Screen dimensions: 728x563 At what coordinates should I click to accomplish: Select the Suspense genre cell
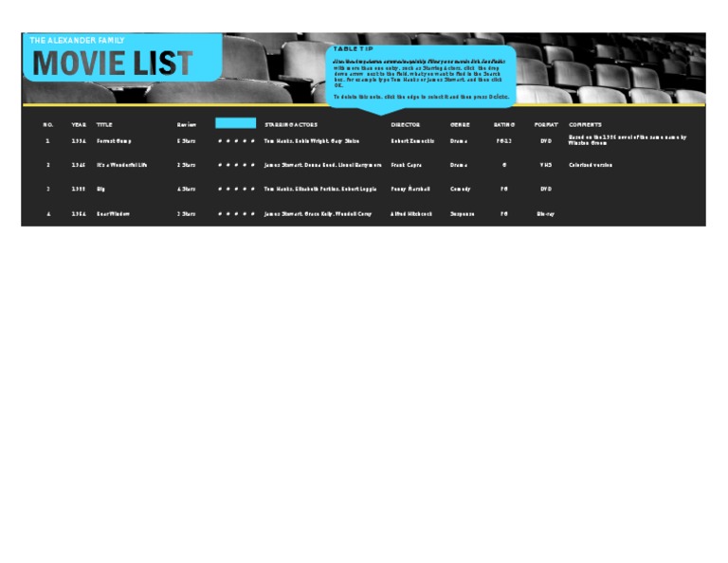(x=462, y=214)
